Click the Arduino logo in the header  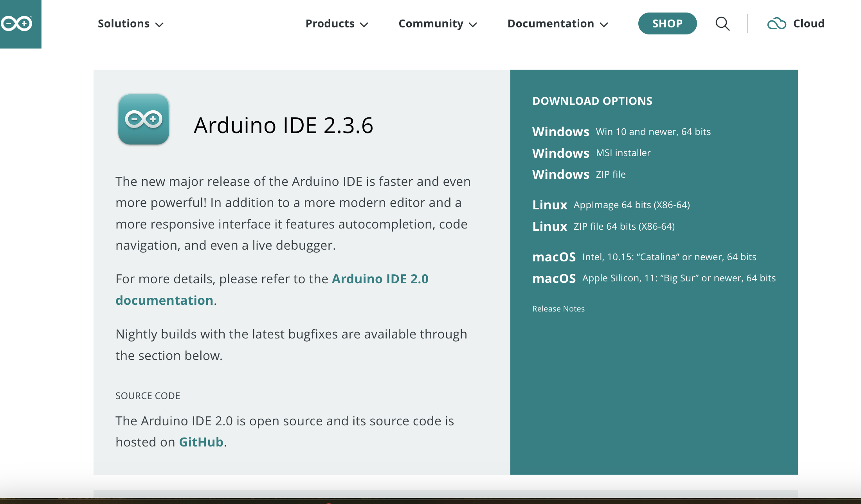[x=17, y=23]
